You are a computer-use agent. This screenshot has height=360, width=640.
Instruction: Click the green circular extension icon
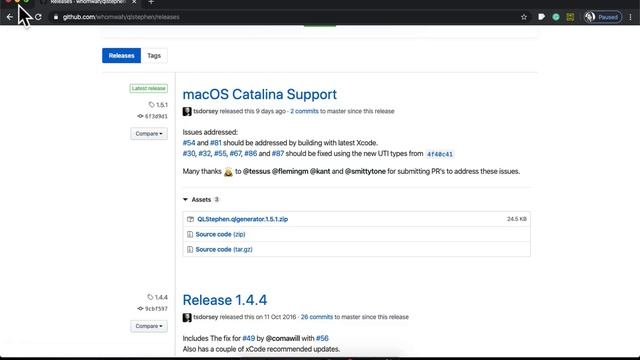pos(556,17)
